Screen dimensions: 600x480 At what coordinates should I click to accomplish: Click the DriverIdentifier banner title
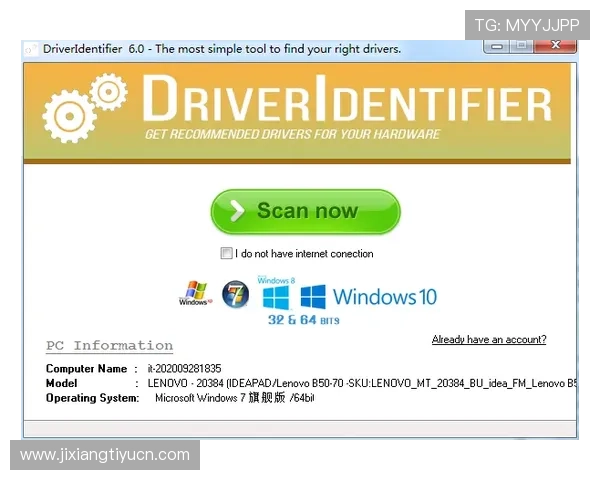point(345,103)
